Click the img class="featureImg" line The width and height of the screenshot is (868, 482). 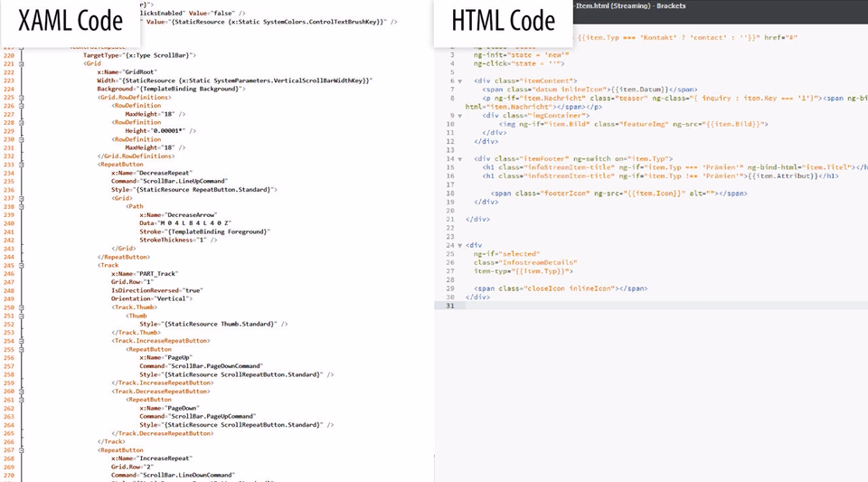coord(633,124)
